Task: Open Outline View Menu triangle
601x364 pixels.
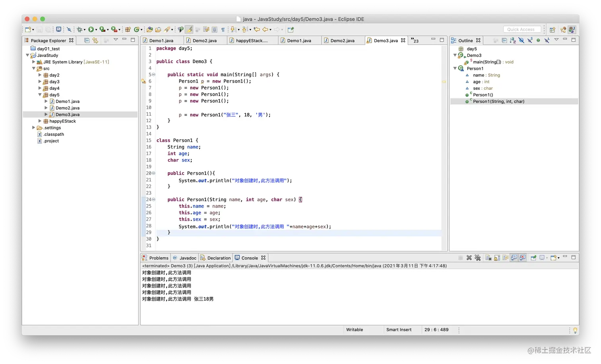Action: coord(556,39)
